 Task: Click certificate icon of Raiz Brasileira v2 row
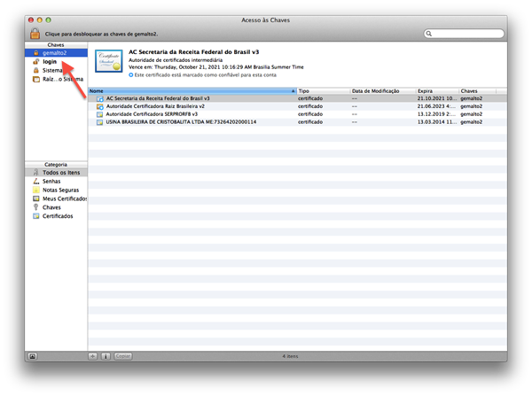point(99,106)
